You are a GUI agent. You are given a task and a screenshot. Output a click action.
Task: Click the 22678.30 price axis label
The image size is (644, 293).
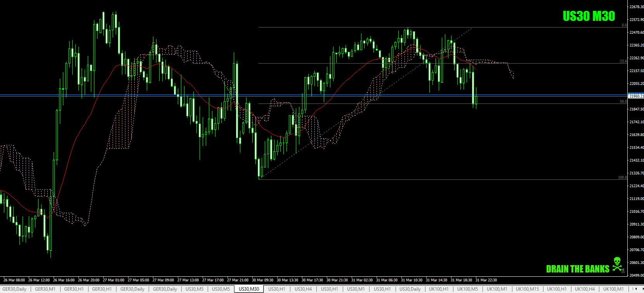coord(637,7)
